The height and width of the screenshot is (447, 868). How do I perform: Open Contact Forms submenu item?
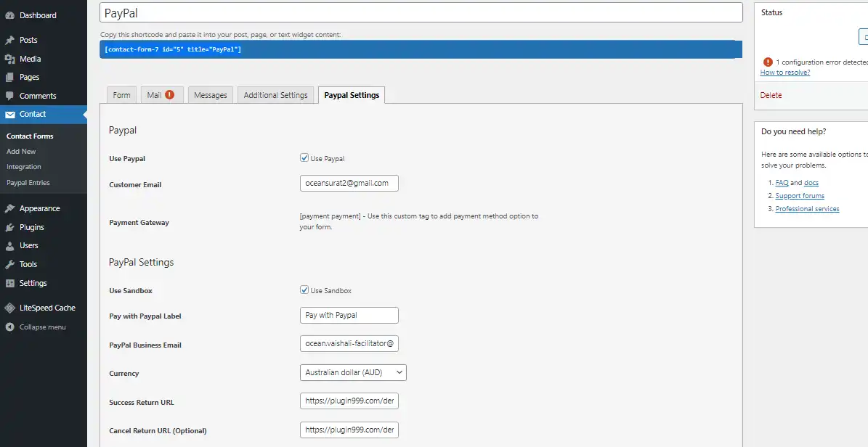click(x=30, y=136)
